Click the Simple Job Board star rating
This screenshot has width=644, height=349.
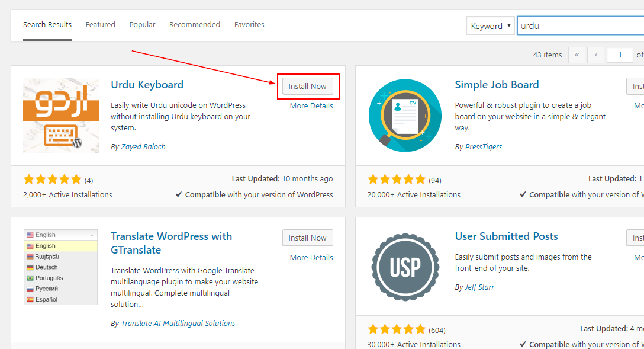pyautogui.click(x=397, y=180)
